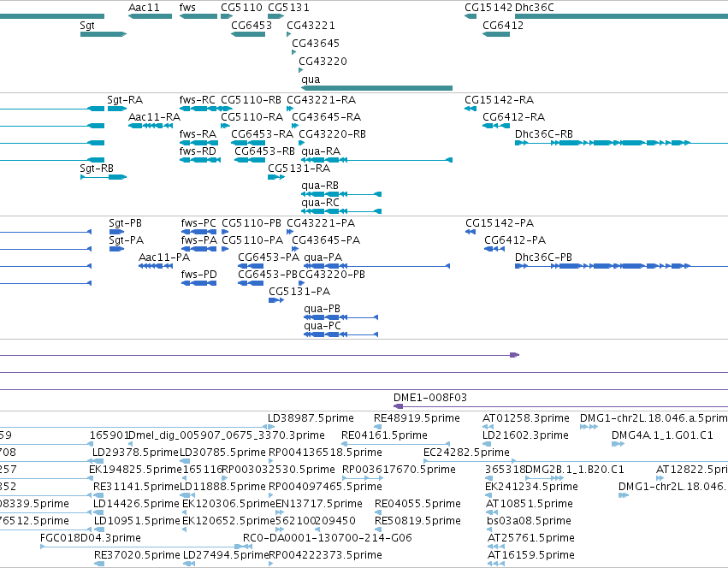The width and height of the screenshot is (728, 568).
Task: Select the Dhc36C-PB protein label
Action: [544, 257]
